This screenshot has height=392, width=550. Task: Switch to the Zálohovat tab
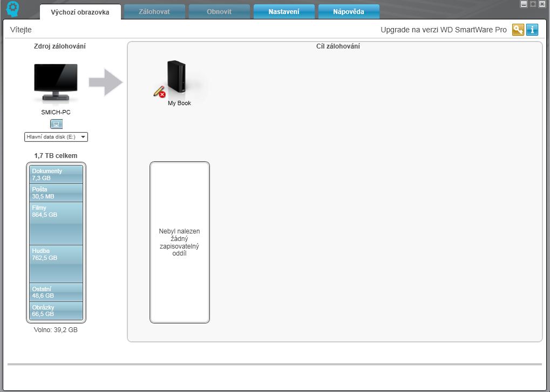point(154,12)
